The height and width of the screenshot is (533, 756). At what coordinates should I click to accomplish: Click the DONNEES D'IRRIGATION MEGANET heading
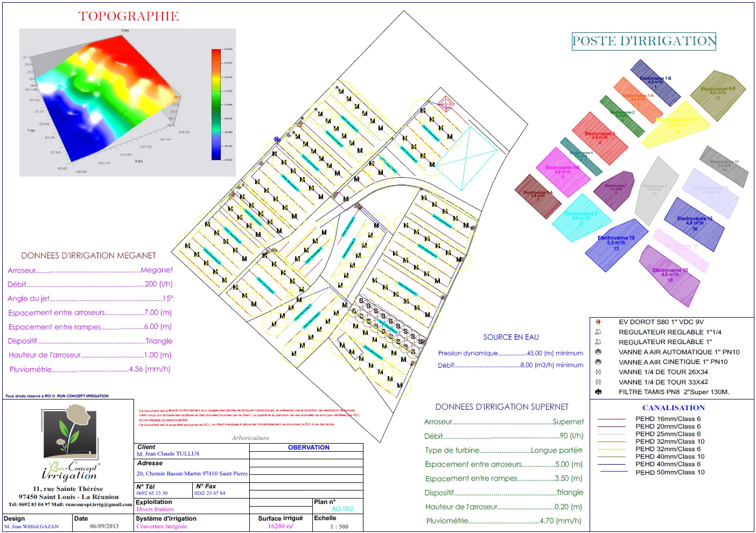pyautogui.click(x=88, y=256)
